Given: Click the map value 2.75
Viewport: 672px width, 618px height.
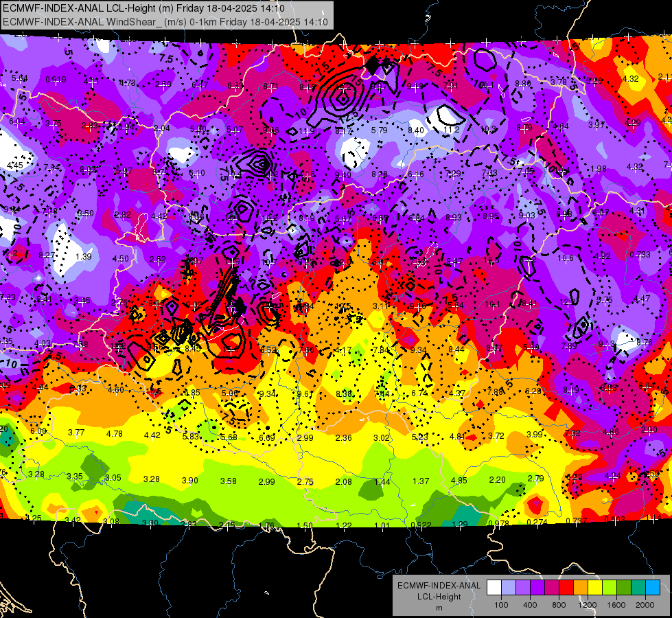Looking at the screenshot, I should point(305,481).
